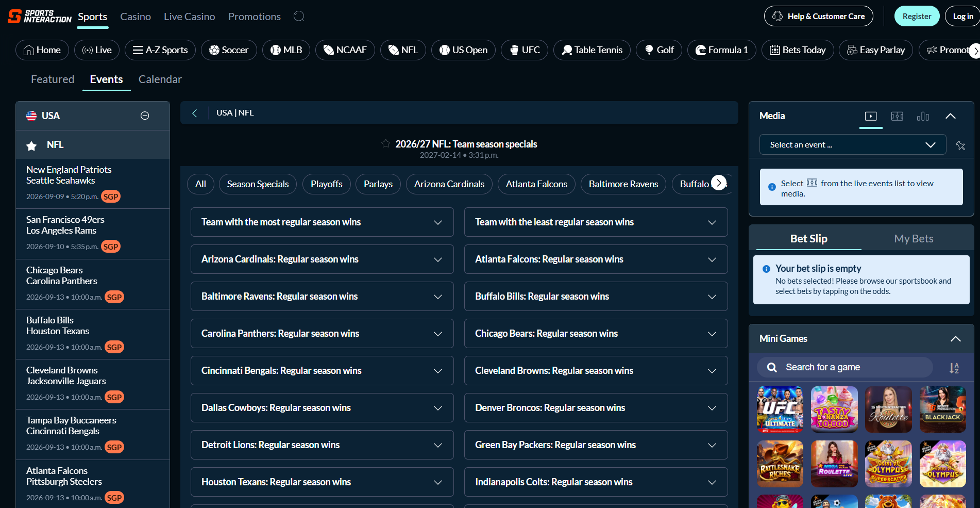
Task: Select MLB sport chip
Action: tap(286, 50)
